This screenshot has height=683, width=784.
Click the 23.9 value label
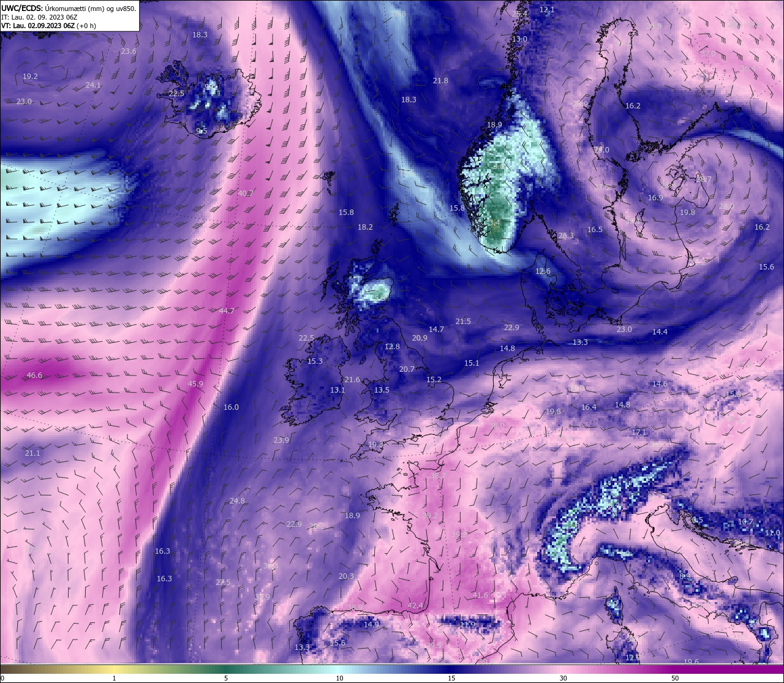(281, 440)
